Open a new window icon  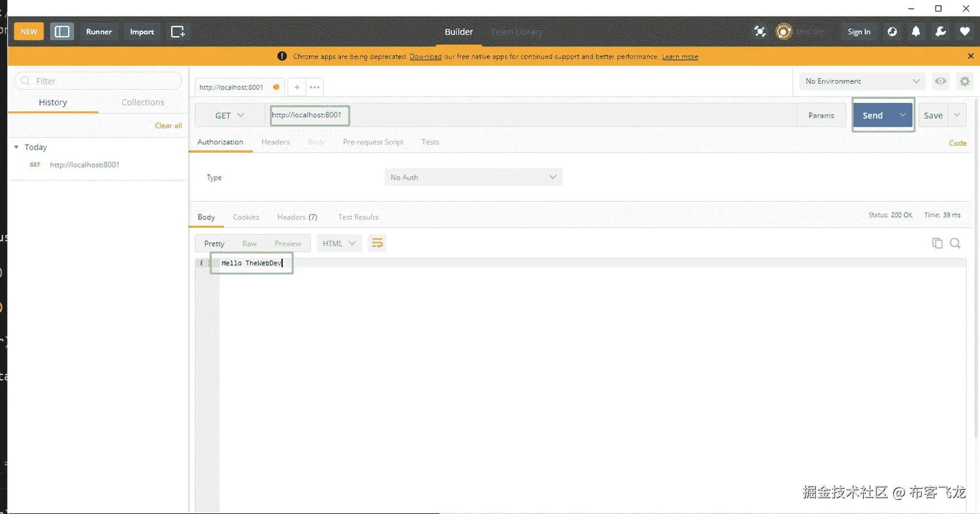pyautogui.click(x=178, y=31)
